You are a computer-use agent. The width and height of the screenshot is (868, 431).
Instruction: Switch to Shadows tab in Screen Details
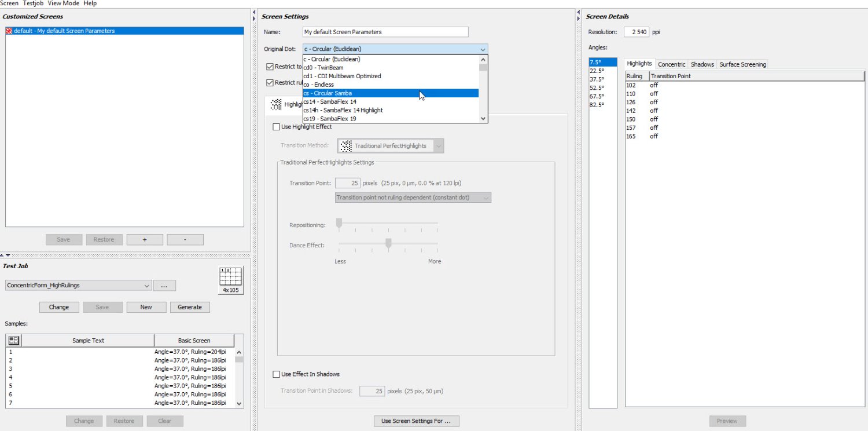[x=703, y=64]
